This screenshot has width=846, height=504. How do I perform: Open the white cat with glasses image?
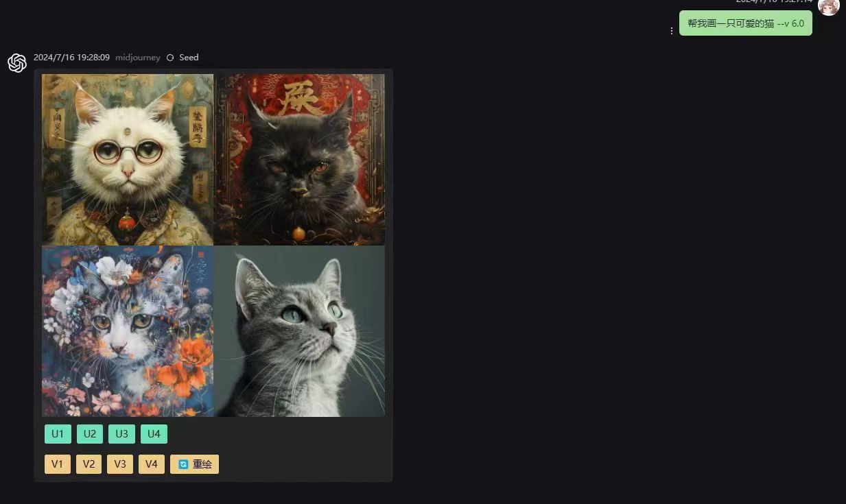[128, 159]
